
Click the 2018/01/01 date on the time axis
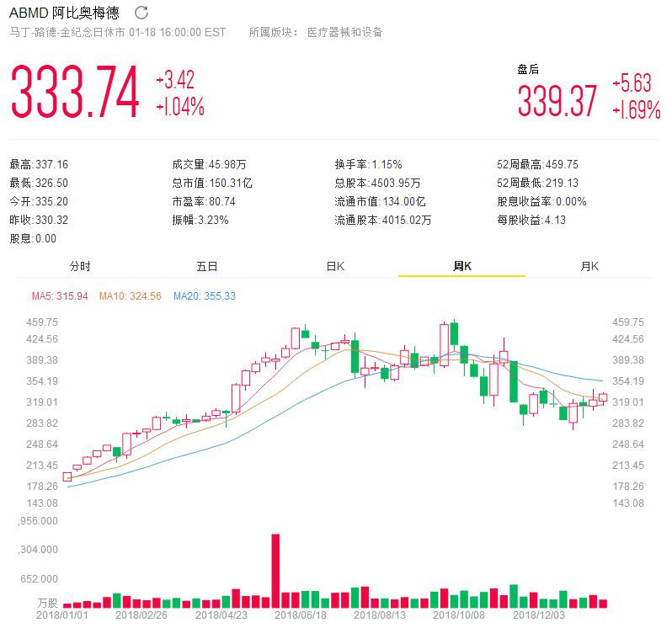click(x=61, y=615)
